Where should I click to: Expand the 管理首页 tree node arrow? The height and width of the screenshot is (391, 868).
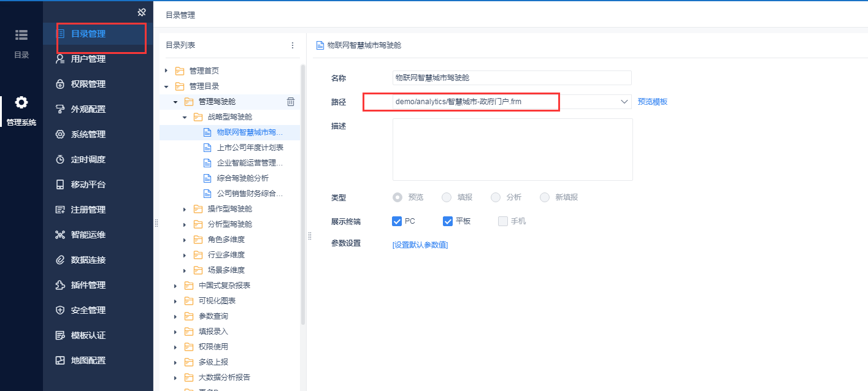click(166, 71)
